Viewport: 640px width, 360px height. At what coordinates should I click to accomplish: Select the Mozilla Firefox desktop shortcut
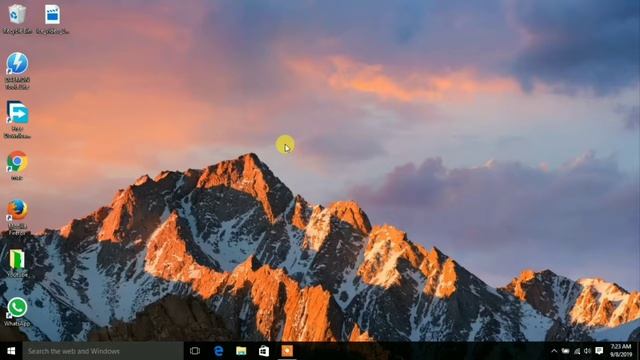click(17, 217)
